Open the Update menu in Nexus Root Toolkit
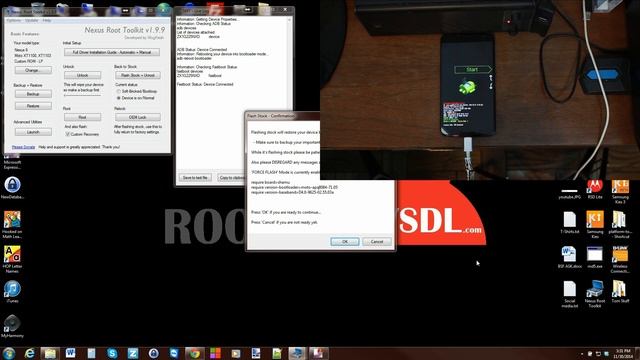 pos(31,20)
